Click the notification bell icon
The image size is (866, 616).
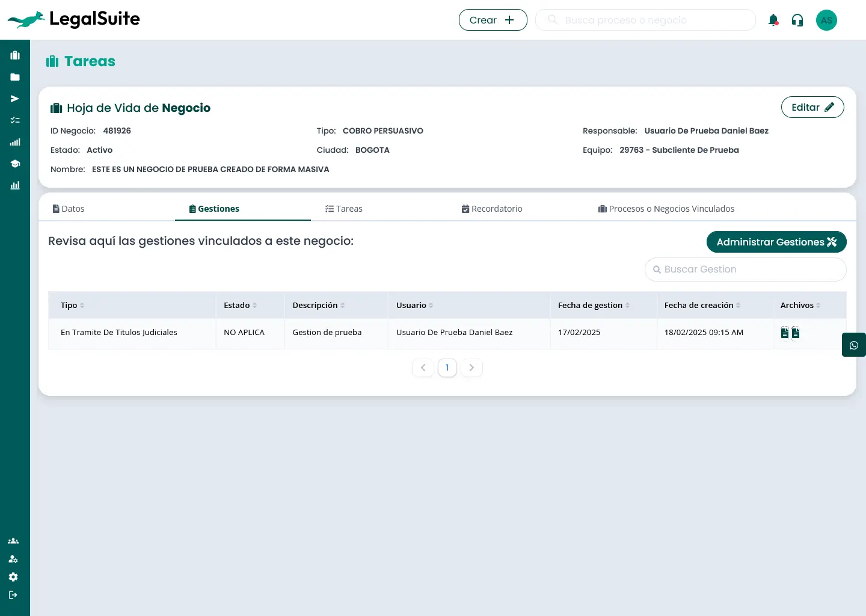coord(773,20)
